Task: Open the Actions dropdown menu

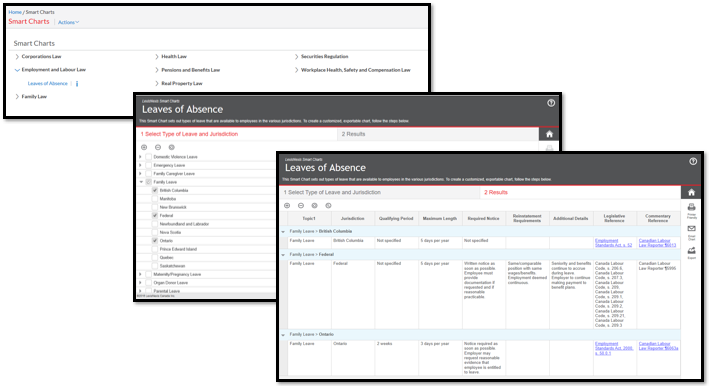Action: tap(68, 22)
